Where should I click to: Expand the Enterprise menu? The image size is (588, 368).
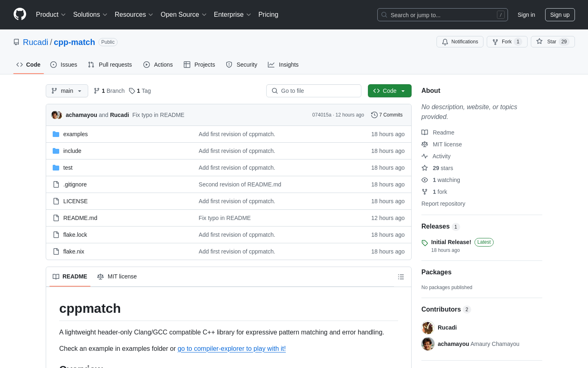point(232,15)
